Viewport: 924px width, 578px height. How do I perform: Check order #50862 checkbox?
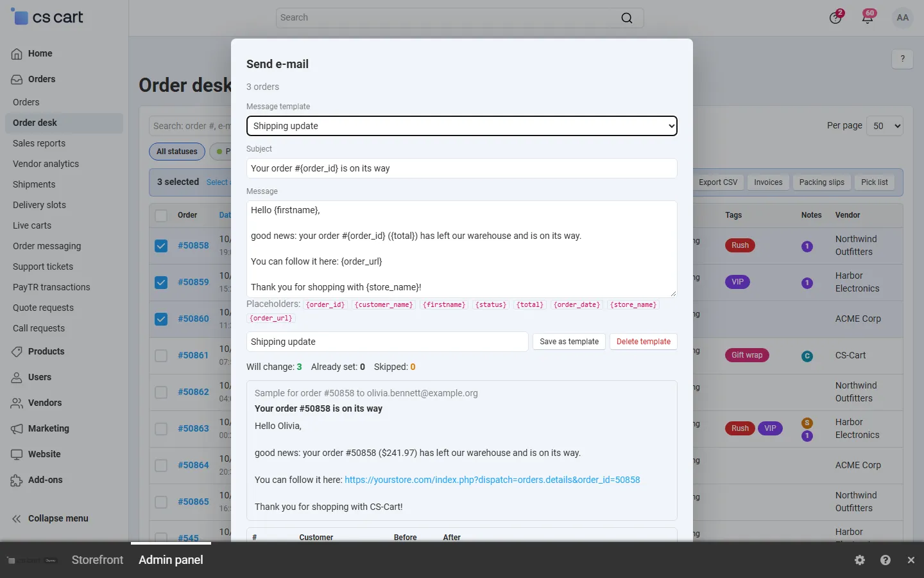161,392
